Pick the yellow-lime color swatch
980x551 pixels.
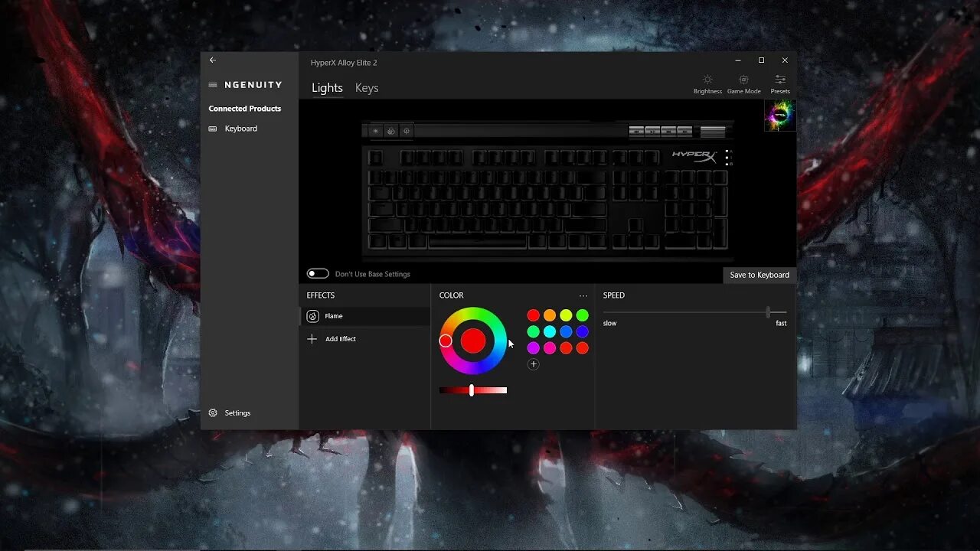(566, 315)
